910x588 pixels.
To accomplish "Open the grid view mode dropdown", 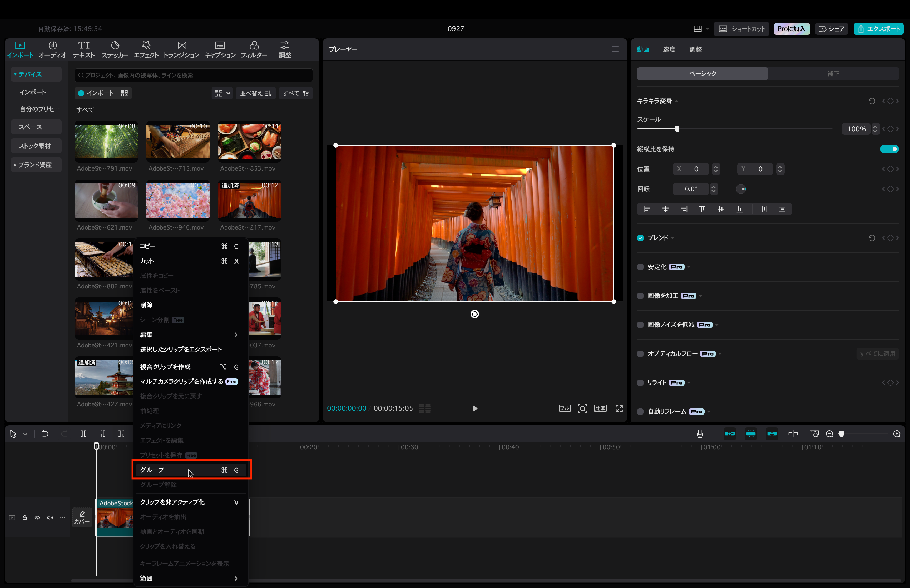I will [x=222, y=93].
